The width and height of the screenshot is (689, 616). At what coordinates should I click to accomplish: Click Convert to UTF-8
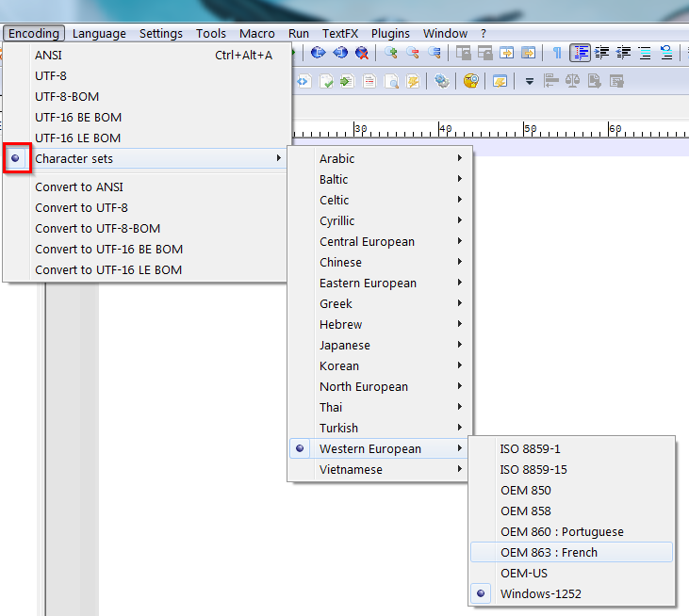[81, 207]
